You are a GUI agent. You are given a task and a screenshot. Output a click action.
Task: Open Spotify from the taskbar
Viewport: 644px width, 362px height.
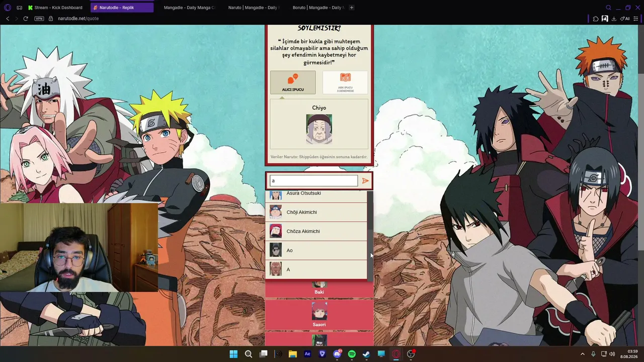point(352,354)
